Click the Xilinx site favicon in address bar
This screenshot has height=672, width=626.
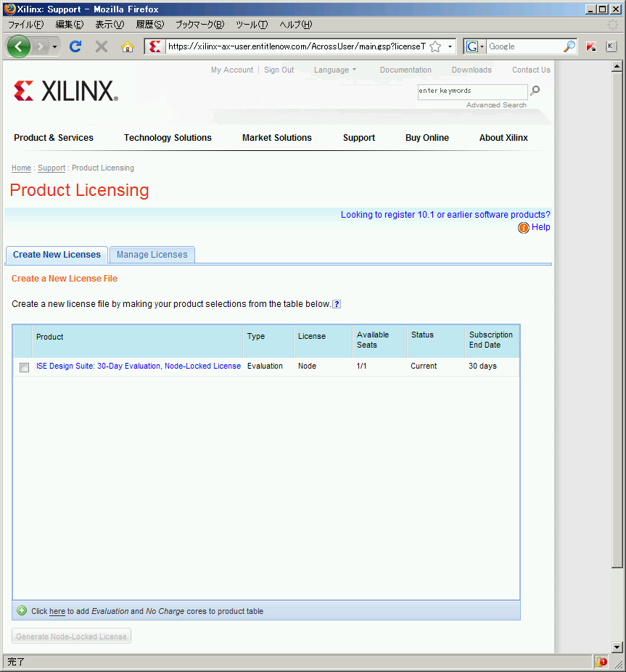pos(155,46)
